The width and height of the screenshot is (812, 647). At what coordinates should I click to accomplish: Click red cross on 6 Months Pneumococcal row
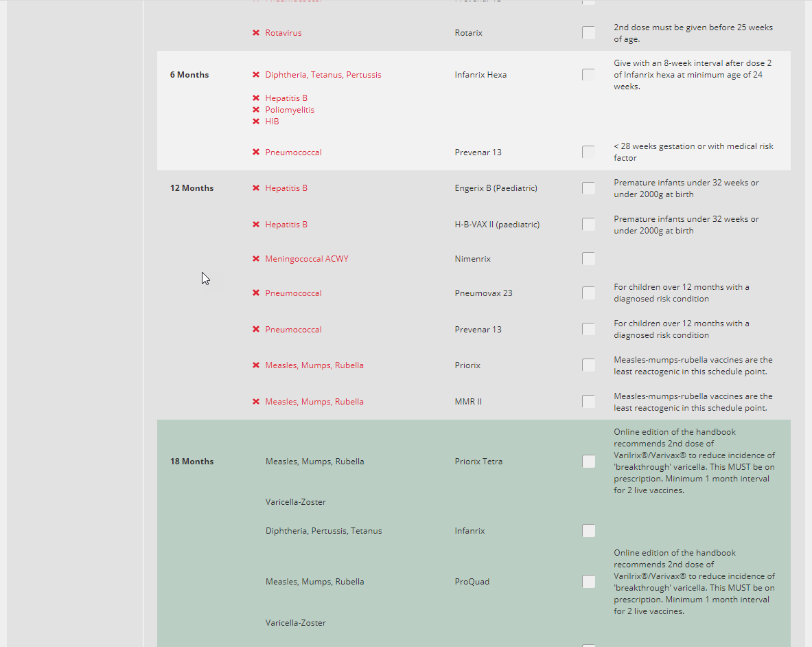[256, 152]
